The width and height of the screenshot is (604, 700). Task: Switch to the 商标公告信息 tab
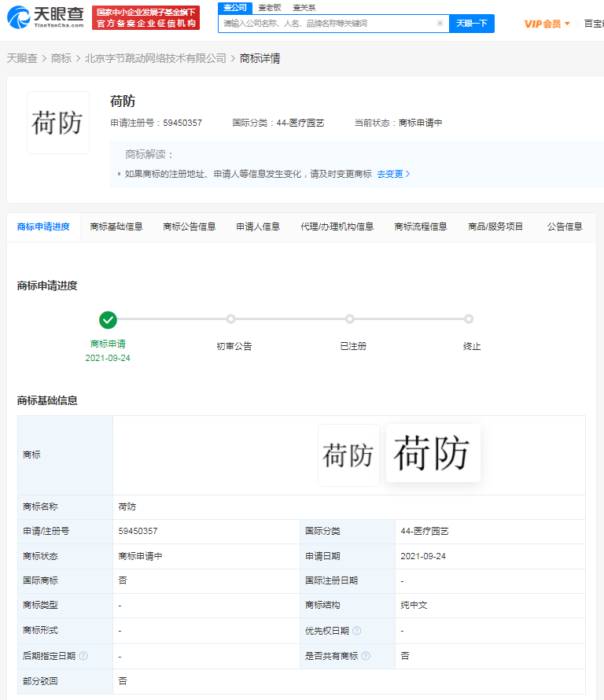click(190, 227)
